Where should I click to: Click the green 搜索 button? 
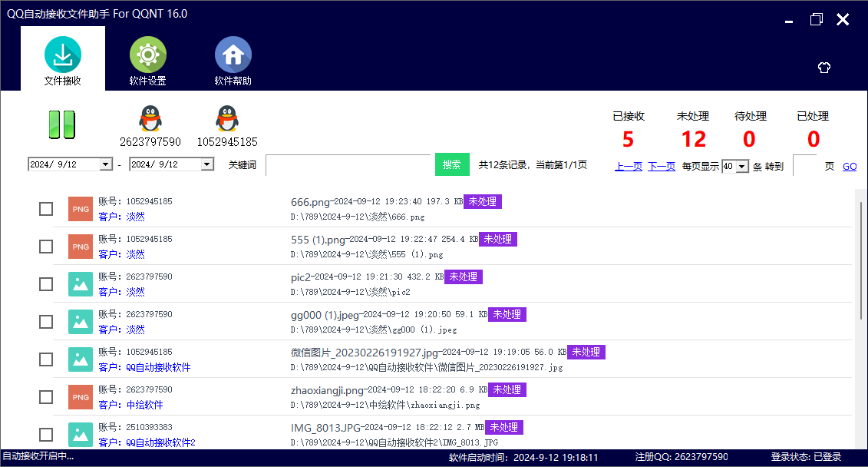point(452,164)
